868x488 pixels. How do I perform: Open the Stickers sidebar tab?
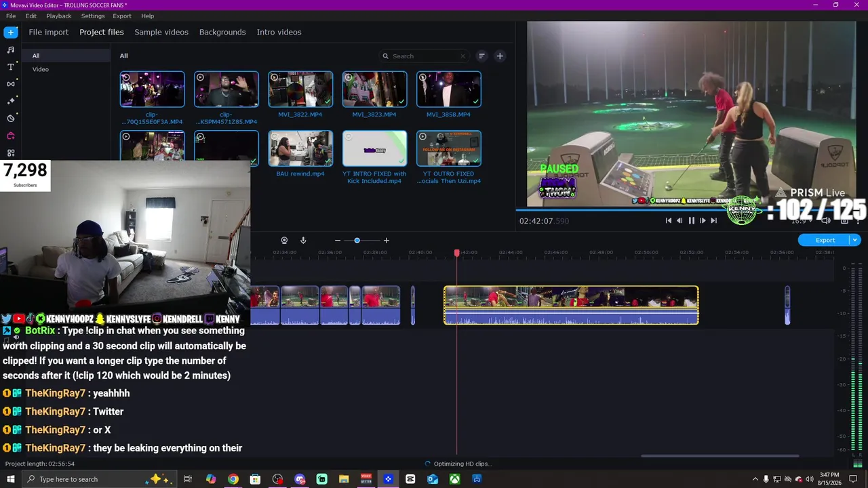pos(11,119)
